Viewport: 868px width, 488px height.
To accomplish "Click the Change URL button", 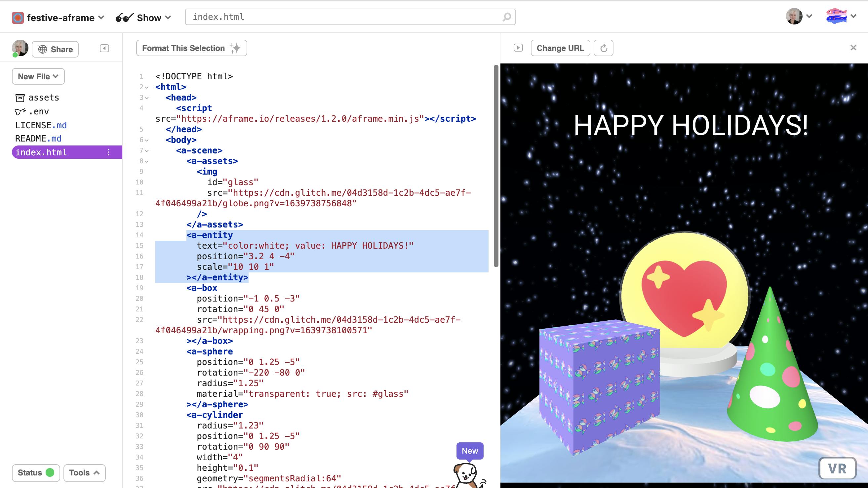I will click(x=560, y=48).
